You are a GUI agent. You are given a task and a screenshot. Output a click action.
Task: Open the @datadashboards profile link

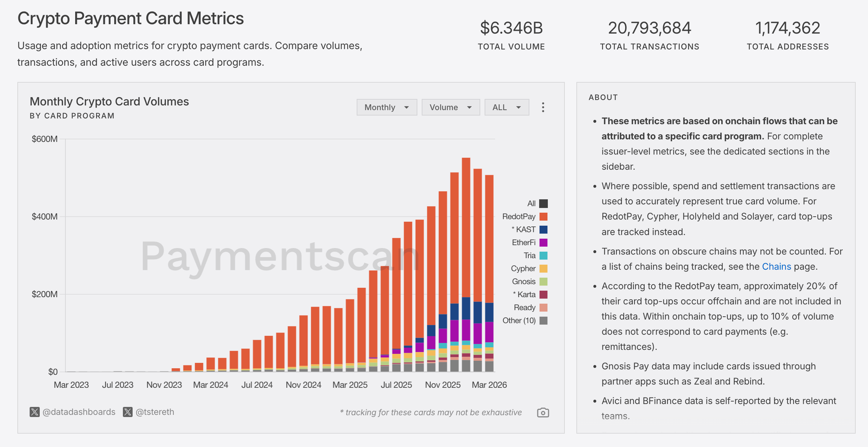coord(79,412)
